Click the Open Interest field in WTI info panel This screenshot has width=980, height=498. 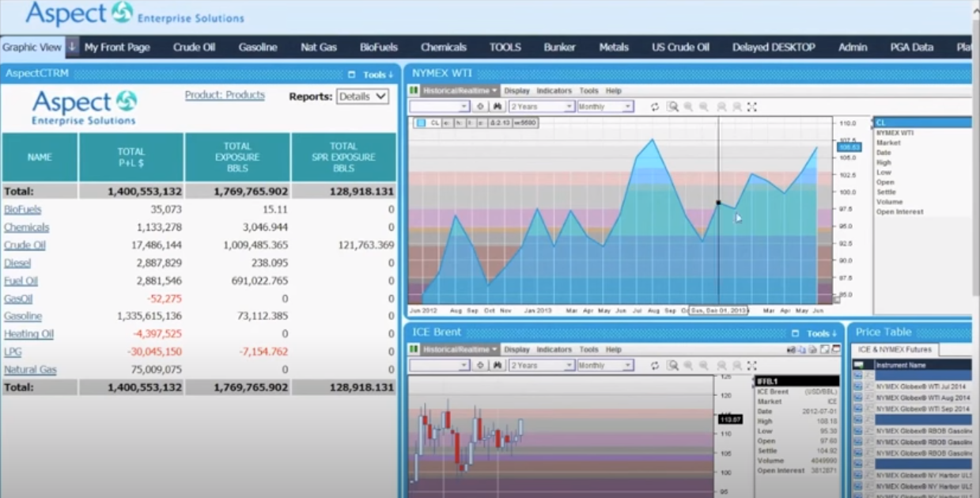coord(899,212)
